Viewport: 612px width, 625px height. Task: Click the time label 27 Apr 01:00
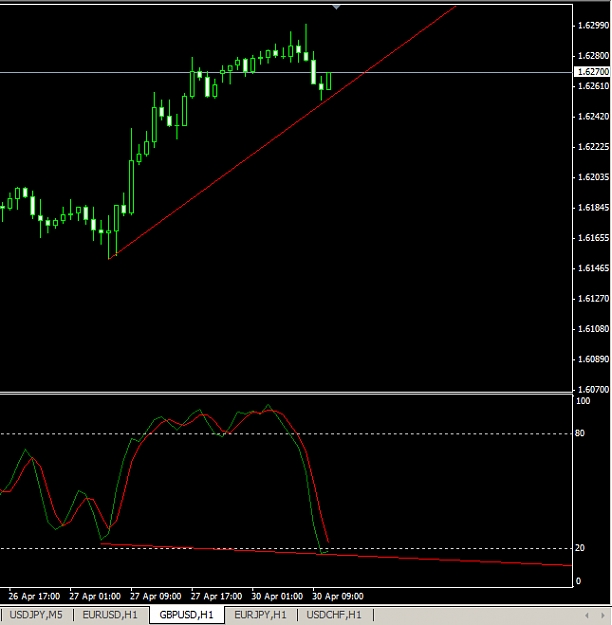(x=95, y=596)
